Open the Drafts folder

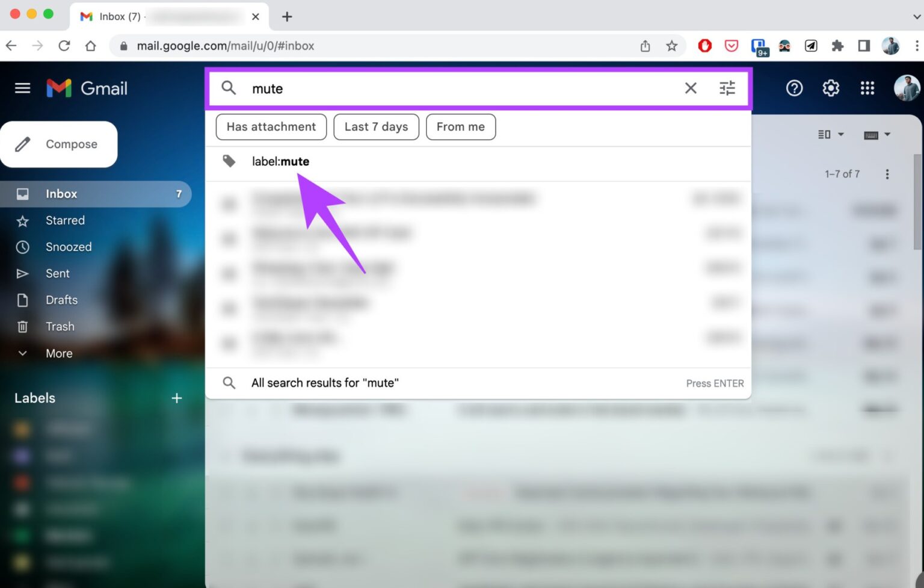(x=61, y=300)
